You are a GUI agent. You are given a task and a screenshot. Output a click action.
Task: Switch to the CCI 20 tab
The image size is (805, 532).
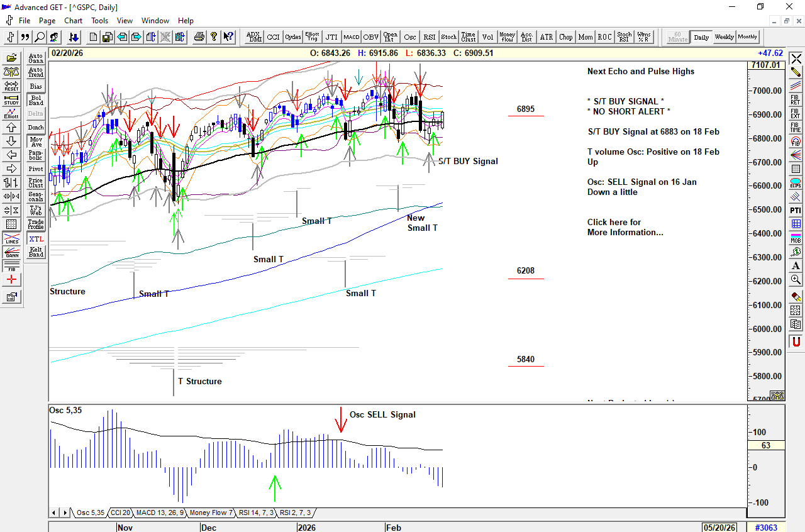coord(120,513)
